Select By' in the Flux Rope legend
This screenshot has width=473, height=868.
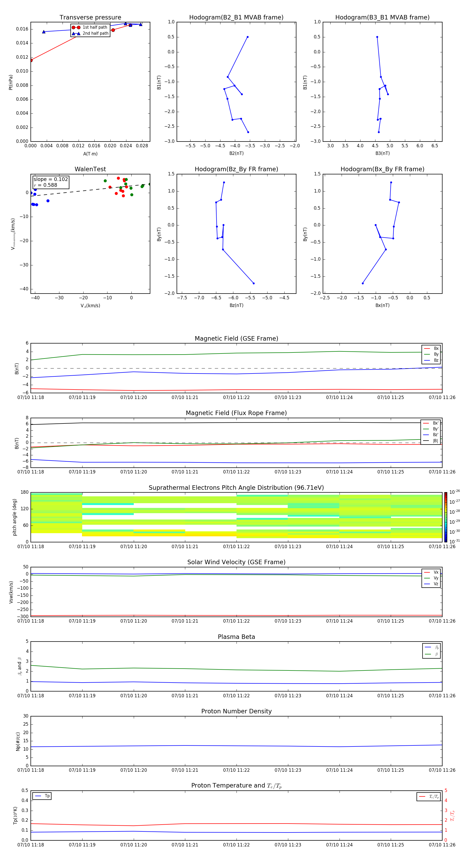431,429
